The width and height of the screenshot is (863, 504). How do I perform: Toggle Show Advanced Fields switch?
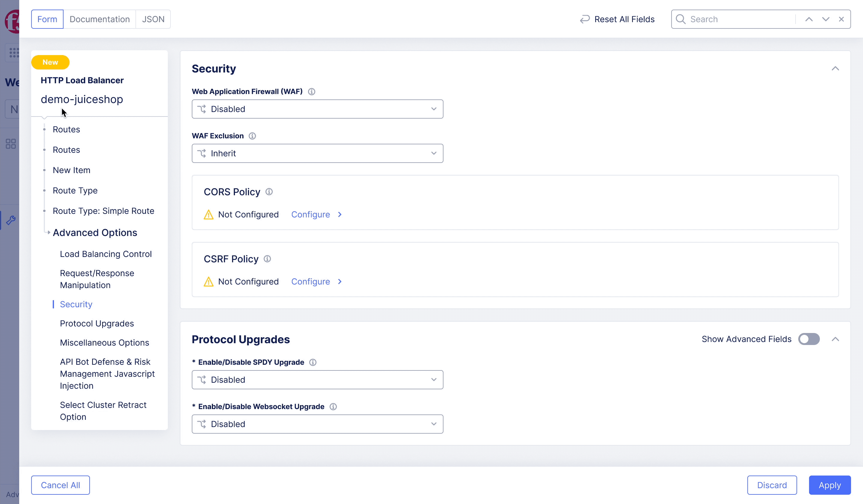point(808,339)
